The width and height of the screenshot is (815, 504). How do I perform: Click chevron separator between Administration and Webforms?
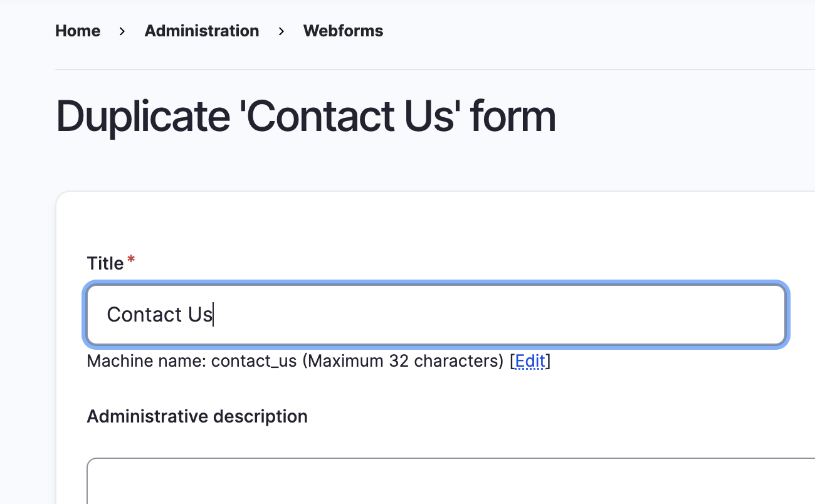coord(281,31)
